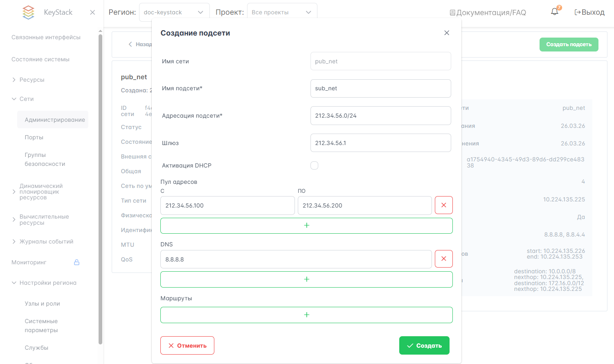This screenshot has height=364, width=614.
Task: Open the notifications bell
Action: pos(554,12)
